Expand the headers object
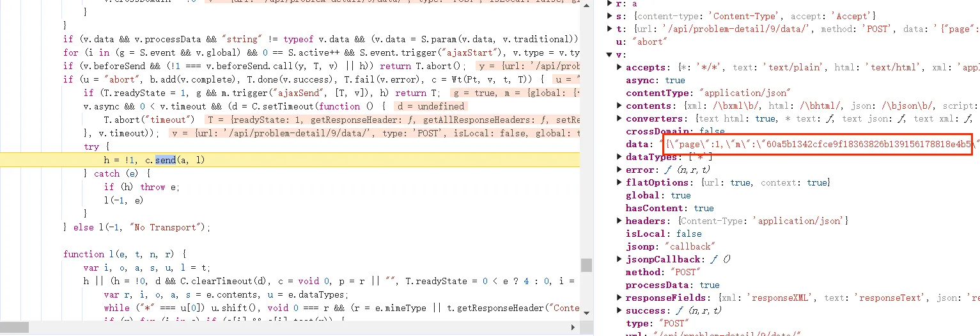The image size is (980, 336). [x=619, y=221]
